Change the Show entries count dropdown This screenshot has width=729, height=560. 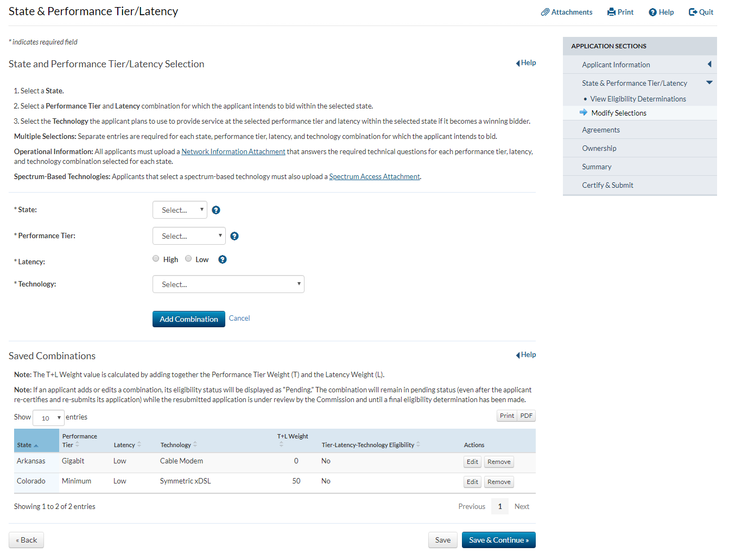point(48,418)
